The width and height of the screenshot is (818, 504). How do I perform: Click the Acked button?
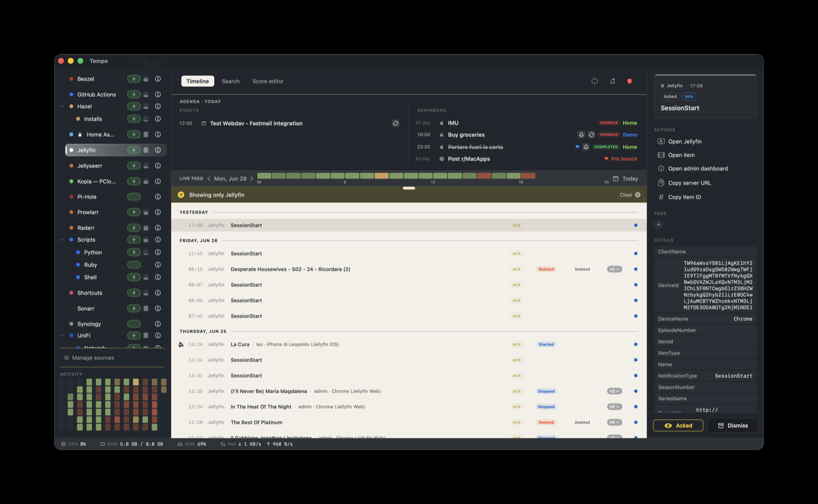click(678, 426)
